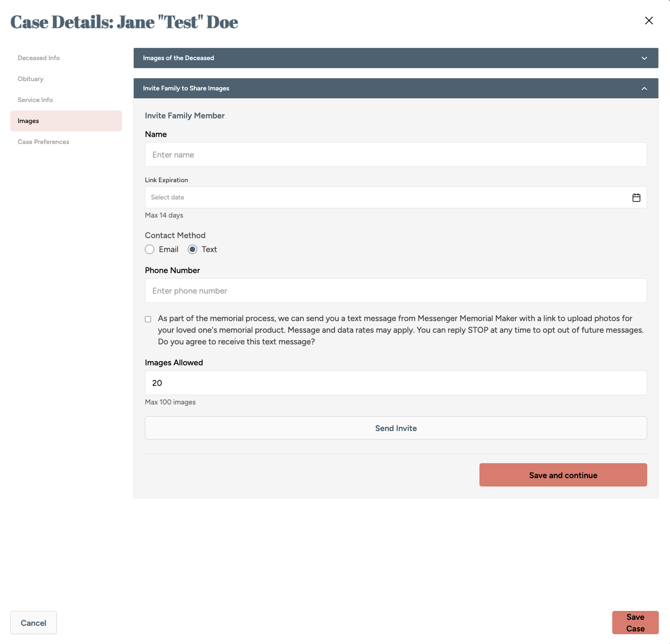Open the Obituary section
The image size is (670, 644).
click(x=31, y=79)
